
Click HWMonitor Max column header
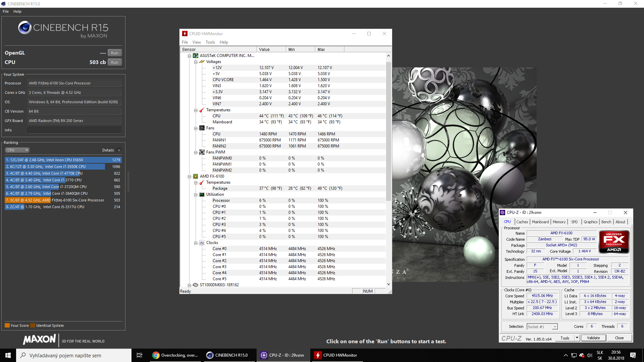coord(330,49)
